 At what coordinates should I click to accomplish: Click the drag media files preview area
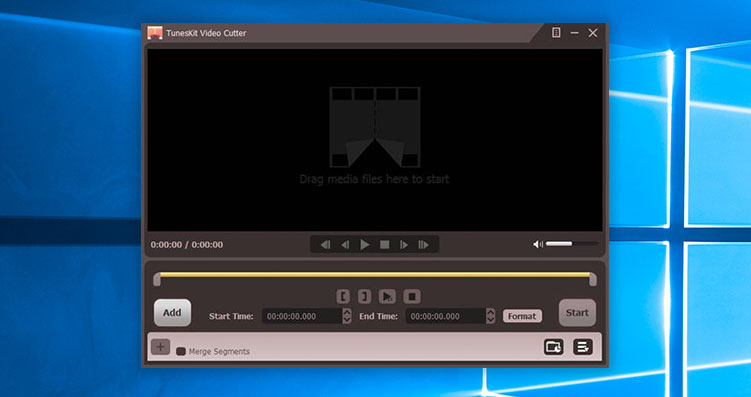click(375, 140)
